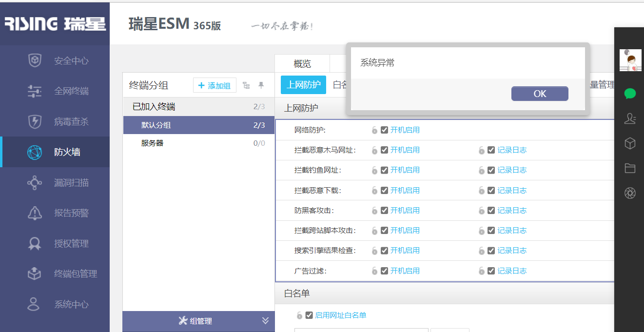The height and width of the screenshot is (332, 644).
Task: Click lock icon for 拦截恶意下载 开机启用
Action: (374, 191)
